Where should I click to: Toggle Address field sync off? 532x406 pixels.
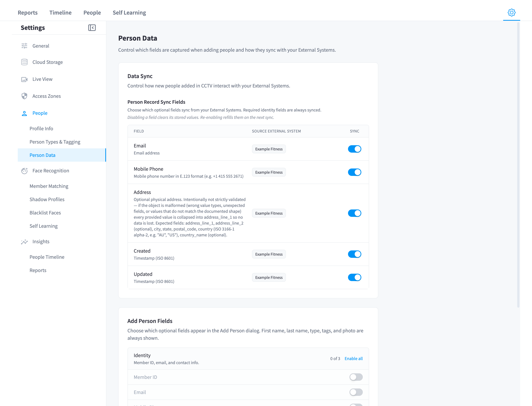point(354,213)
